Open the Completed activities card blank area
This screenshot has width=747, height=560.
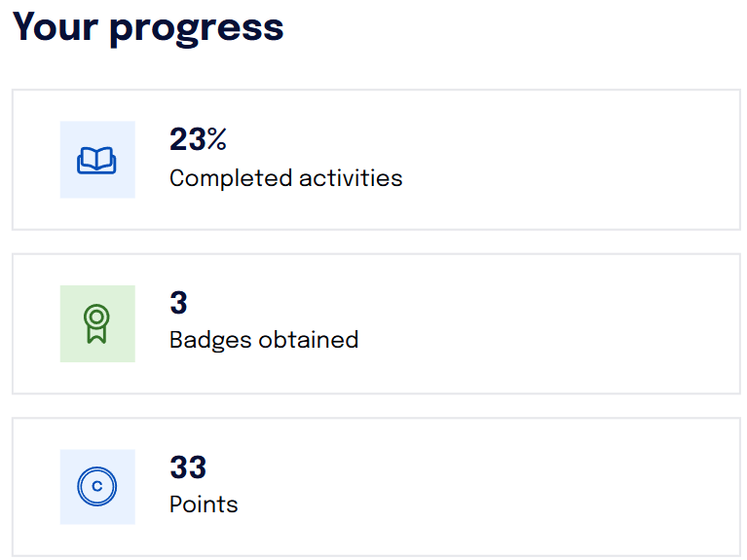pos(548,160)
